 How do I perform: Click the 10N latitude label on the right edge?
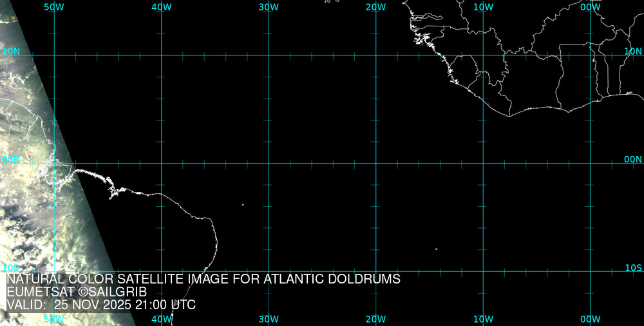(x=633, y=51)
